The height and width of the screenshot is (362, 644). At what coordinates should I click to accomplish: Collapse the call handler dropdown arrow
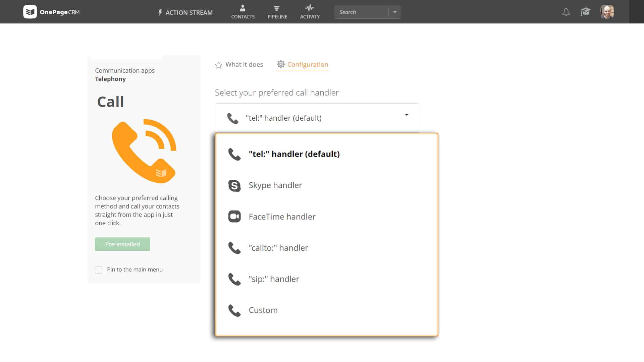[407, 115]
